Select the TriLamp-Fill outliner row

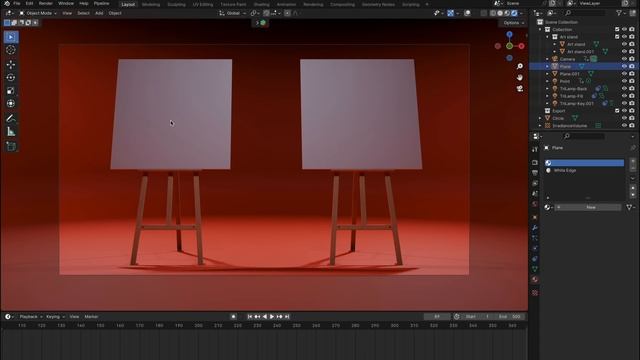pyautogui.click(x=584, y=96)
